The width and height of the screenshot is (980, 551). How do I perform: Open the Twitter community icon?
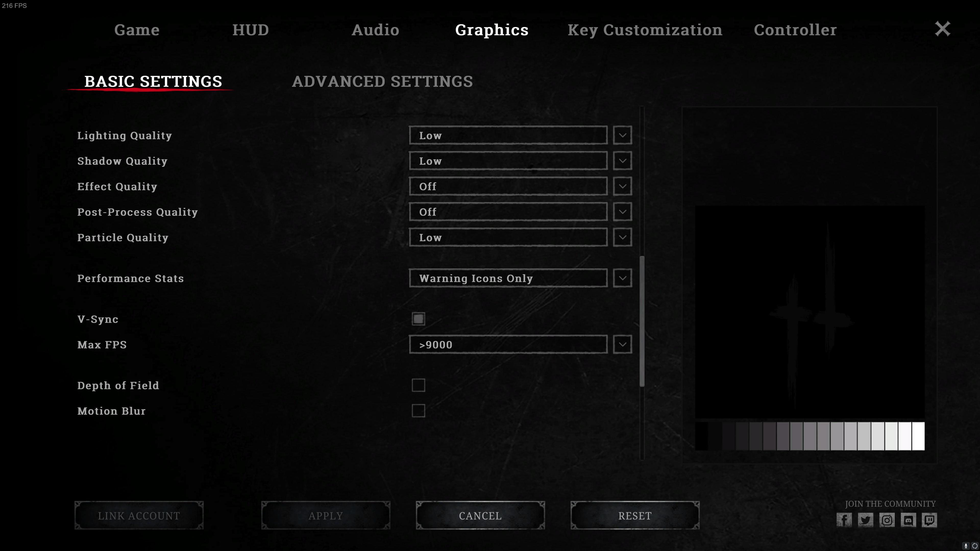click(865, 520)
